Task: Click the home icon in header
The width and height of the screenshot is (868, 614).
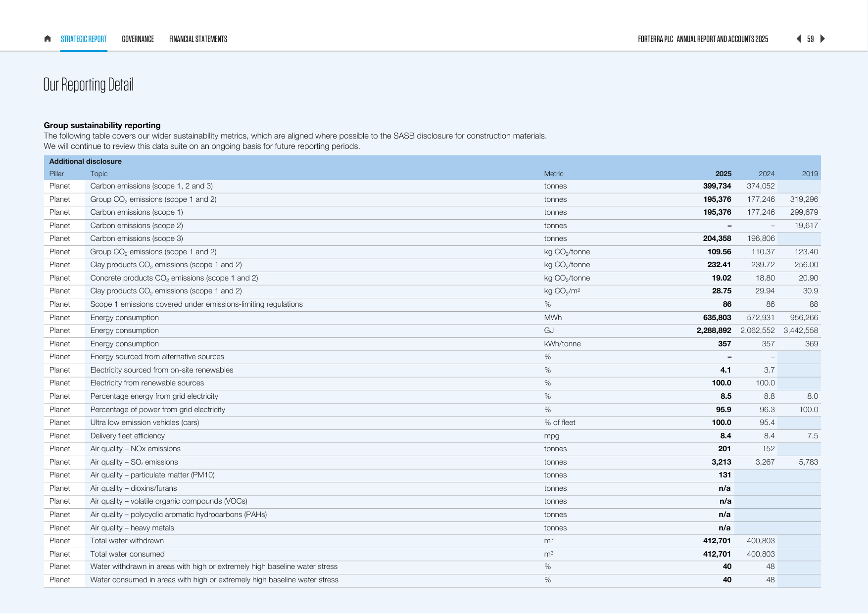Action: [48, 39]
